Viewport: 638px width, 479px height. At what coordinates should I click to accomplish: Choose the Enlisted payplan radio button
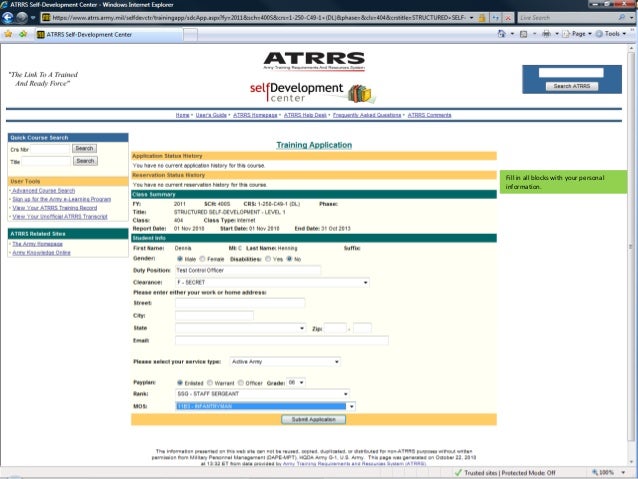[179, 383]
